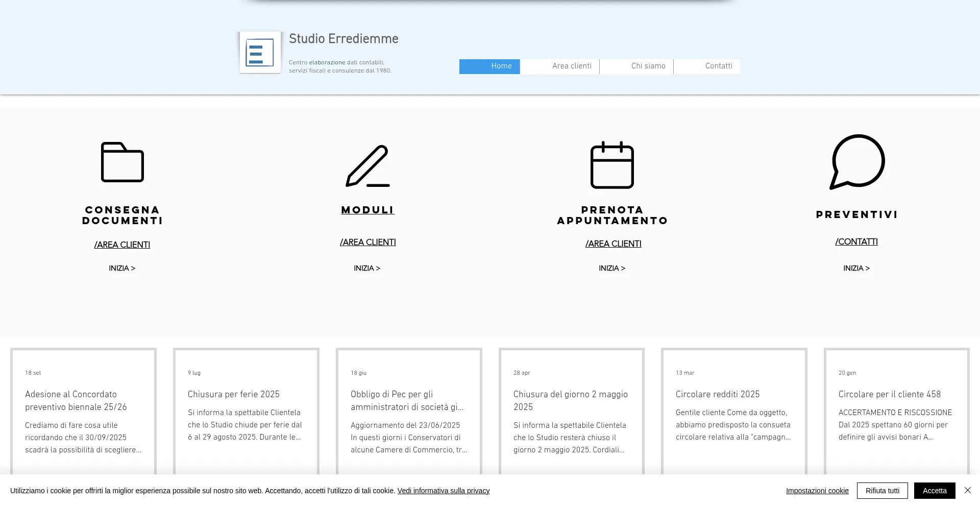Open the Chiusura per ferie 2025 post

[234, 394]
